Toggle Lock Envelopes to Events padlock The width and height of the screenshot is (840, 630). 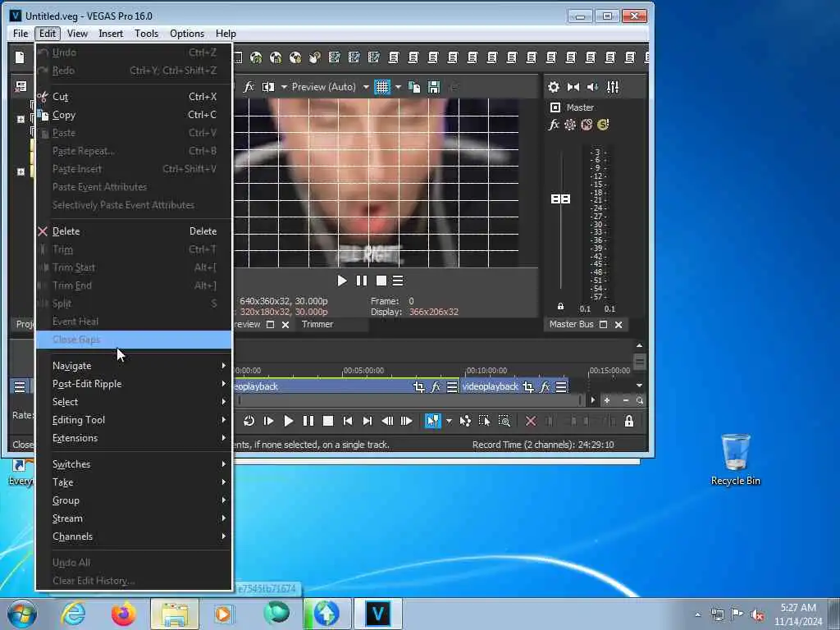pos(629,421)
